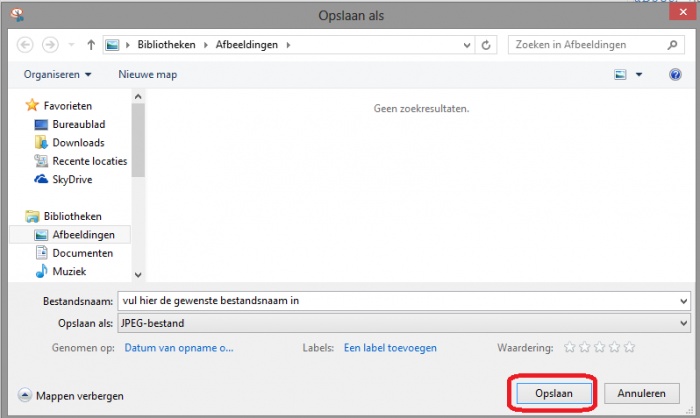Open Muziek library in navigation pane
Image resolution: width=700 pixels, height=418 pixels.
coord(69,272)
